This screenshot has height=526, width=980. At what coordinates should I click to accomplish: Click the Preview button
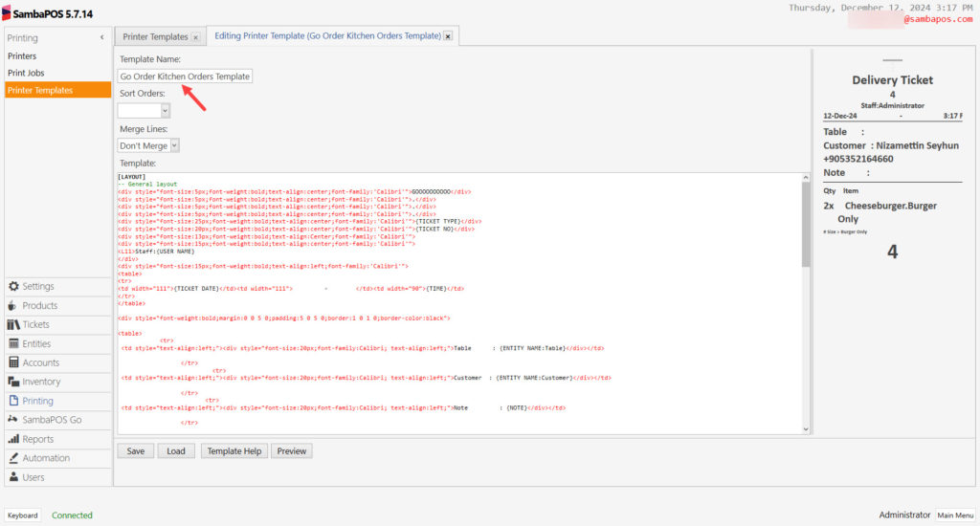pos(291,451)
